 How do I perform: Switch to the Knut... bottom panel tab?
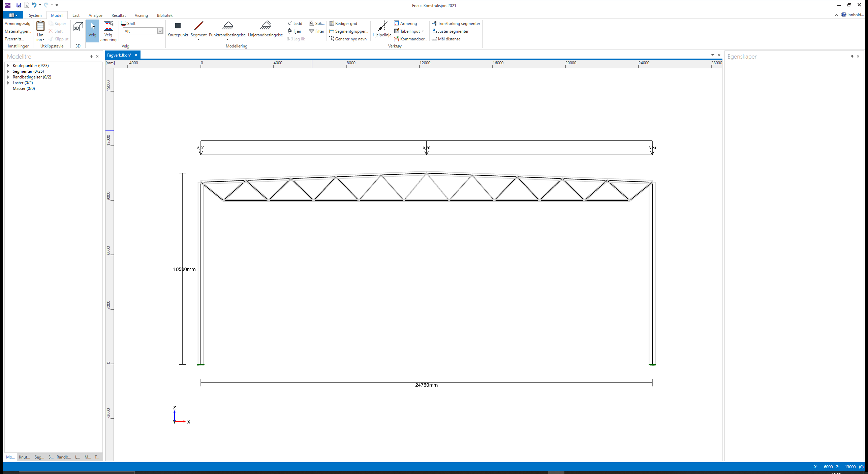pos(24,457)
